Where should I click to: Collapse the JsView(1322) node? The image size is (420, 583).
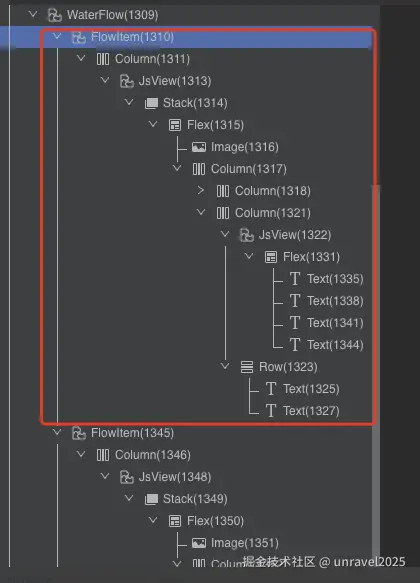(225, 234)
